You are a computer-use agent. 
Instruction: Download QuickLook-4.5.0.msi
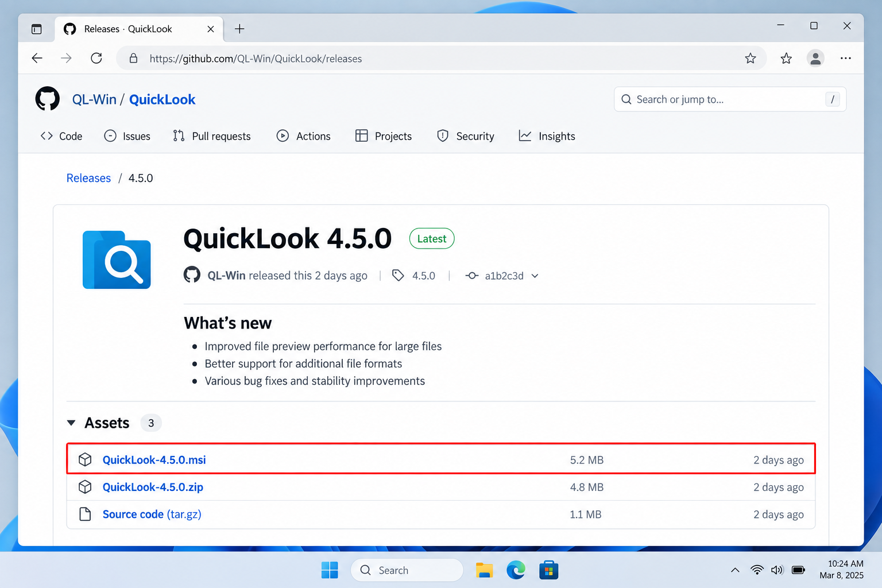(154, 460)
